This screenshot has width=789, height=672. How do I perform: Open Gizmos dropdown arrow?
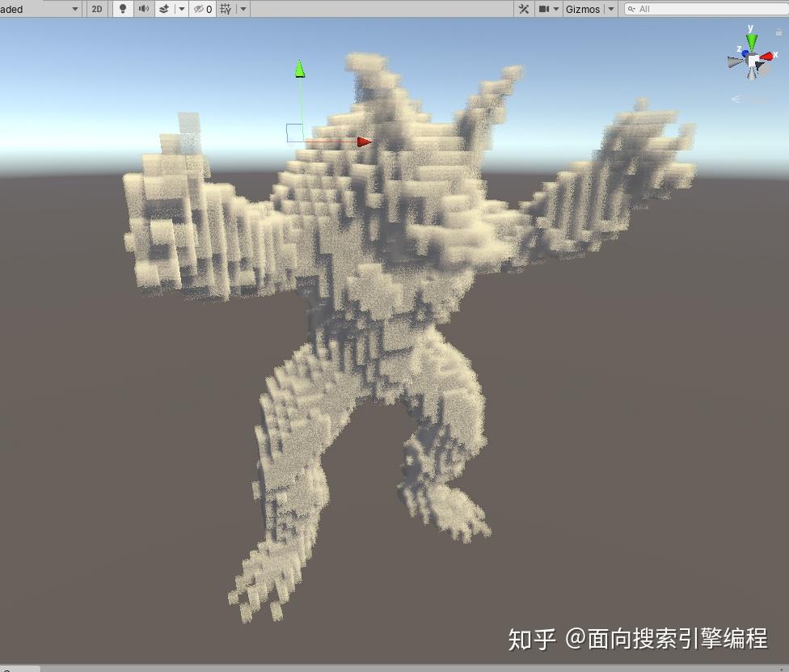pos(611,9)
